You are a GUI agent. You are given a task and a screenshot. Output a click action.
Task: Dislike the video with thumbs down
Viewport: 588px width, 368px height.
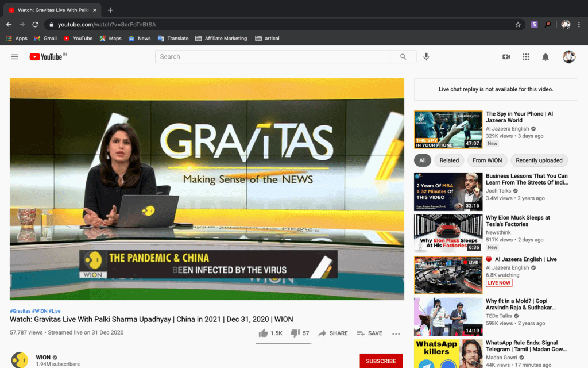pos(300,333)
